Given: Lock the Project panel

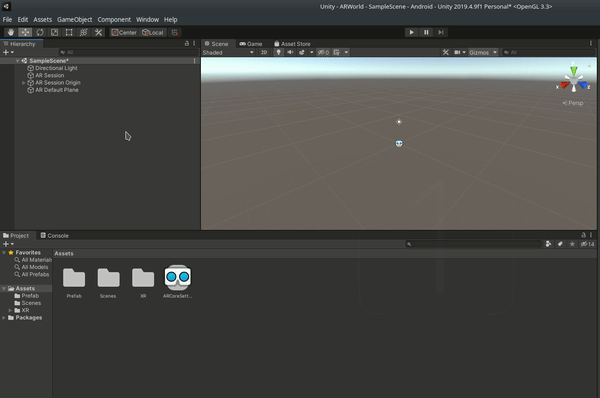Looking at the screenshot, I should (583, 235).
